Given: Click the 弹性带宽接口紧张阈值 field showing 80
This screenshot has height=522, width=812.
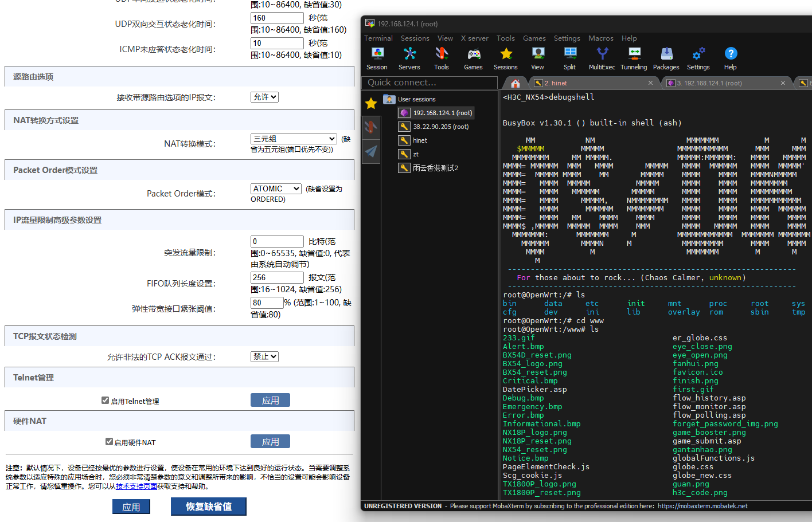Looking at the screenshot, I should 267,303.
